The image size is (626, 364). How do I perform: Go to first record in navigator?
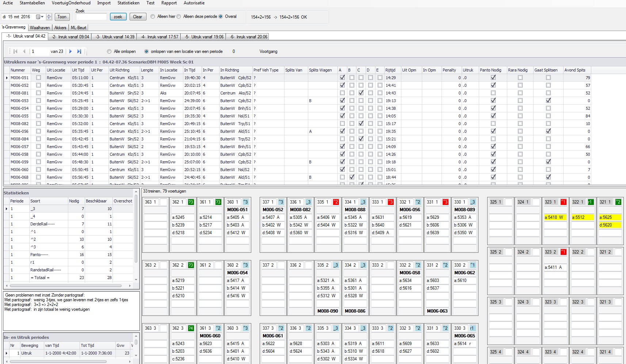15,51
